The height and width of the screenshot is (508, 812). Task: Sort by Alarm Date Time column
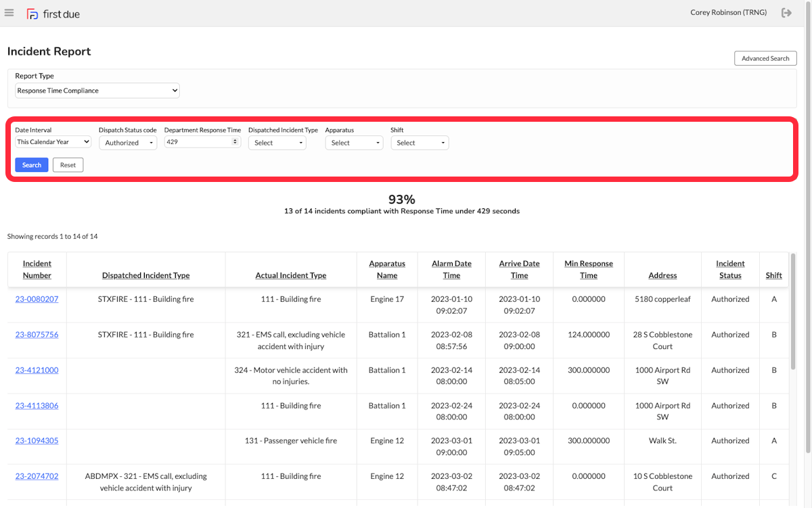click(x=452, y=269)
